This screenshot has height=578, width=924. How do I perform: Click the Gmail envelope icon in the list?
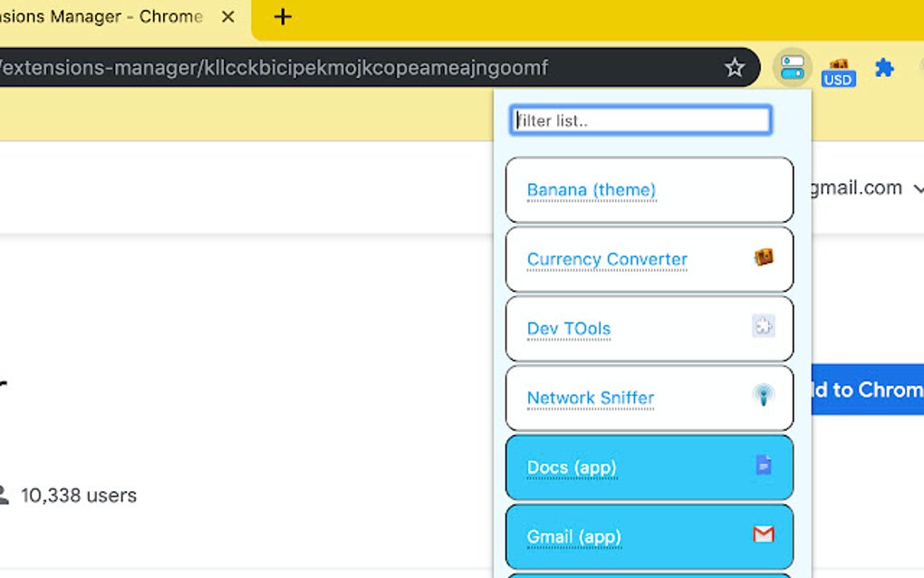(x=765, y=534)
